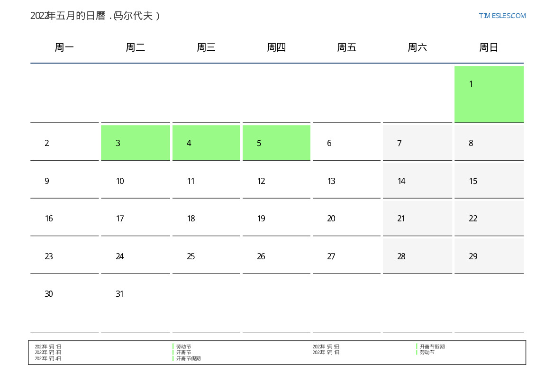
Task: Select the 周六 column header
Action: pyautogui.click(x=417, y=47)
